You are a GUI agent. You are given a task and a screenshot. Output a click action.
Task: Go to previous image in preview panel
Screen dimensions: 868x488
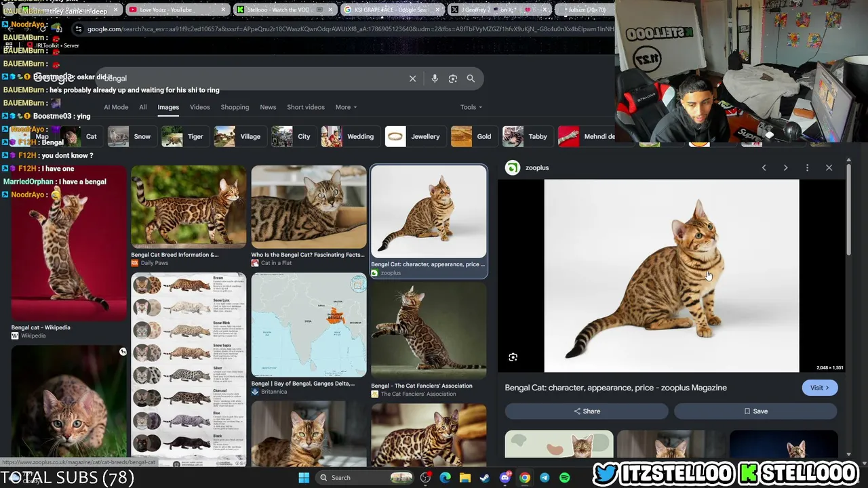point(764,167)
